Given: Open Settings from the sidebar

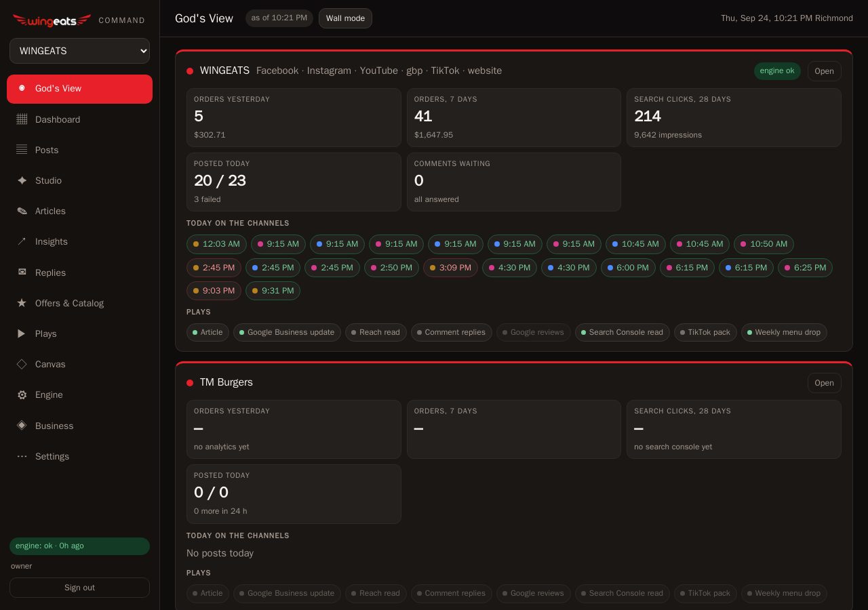Looking at the screenshot, I should coord(79,456).
